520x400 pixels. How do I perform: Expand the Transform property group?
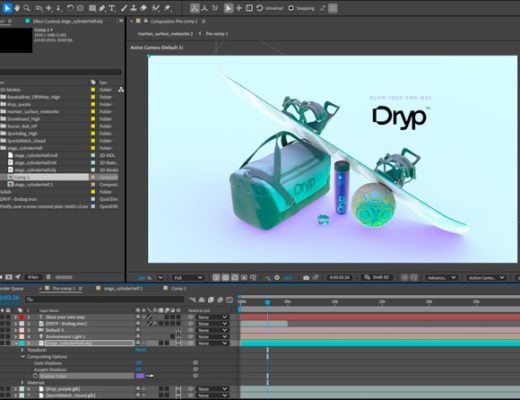pyautogui.click(x=22, y=350)
